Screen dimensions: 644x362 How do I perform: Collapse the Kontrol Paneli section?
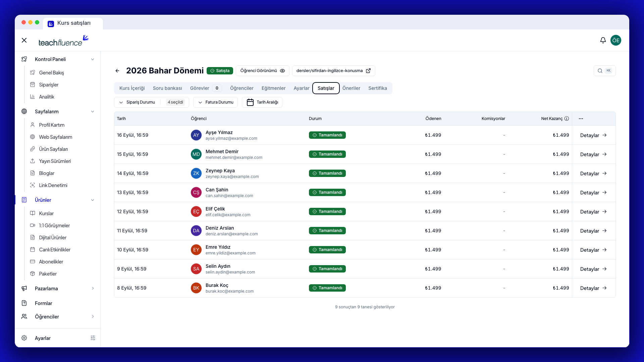coord(58,59)
